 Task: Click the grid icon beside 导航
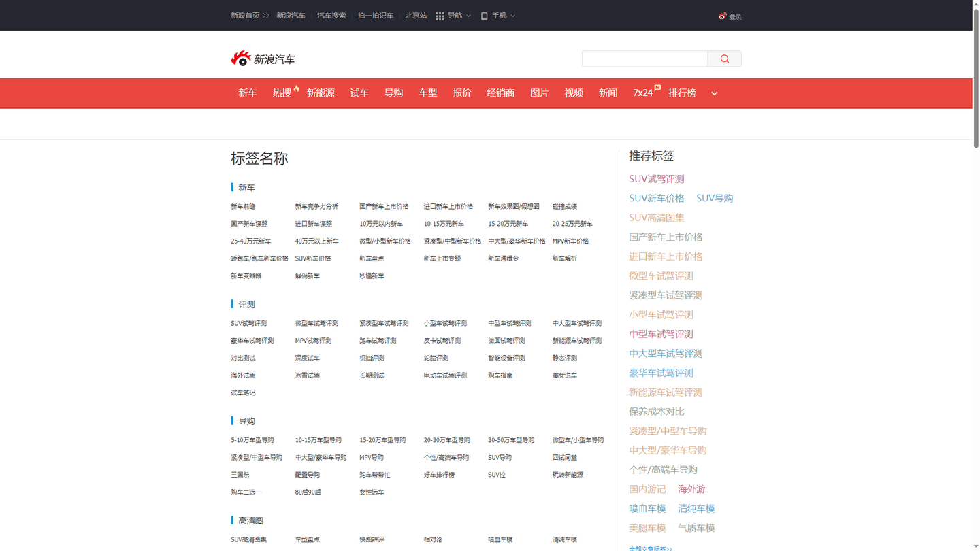coord(440,16)
